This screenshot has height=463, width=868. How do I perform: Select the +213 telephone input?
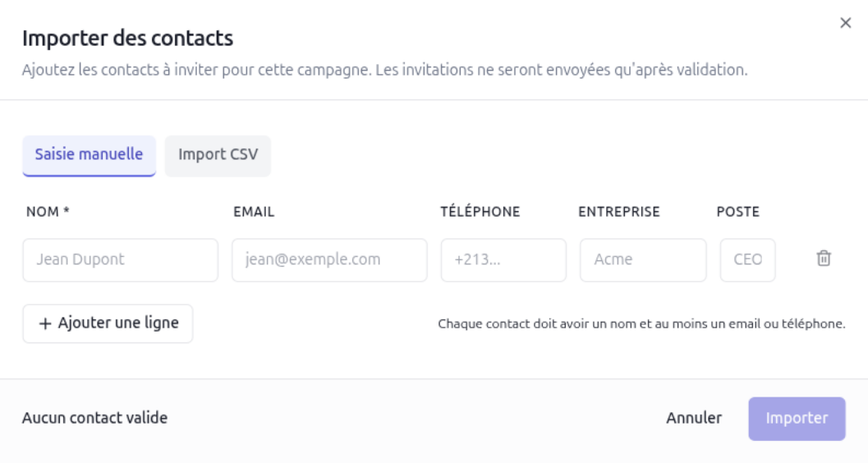pos(503,260)
